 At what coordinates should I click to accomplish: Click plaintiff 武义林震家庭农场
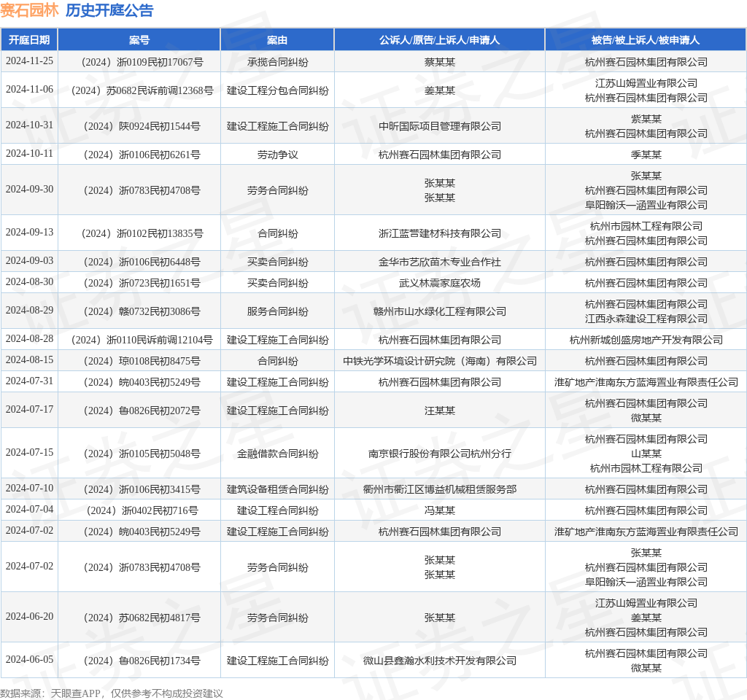440,283
